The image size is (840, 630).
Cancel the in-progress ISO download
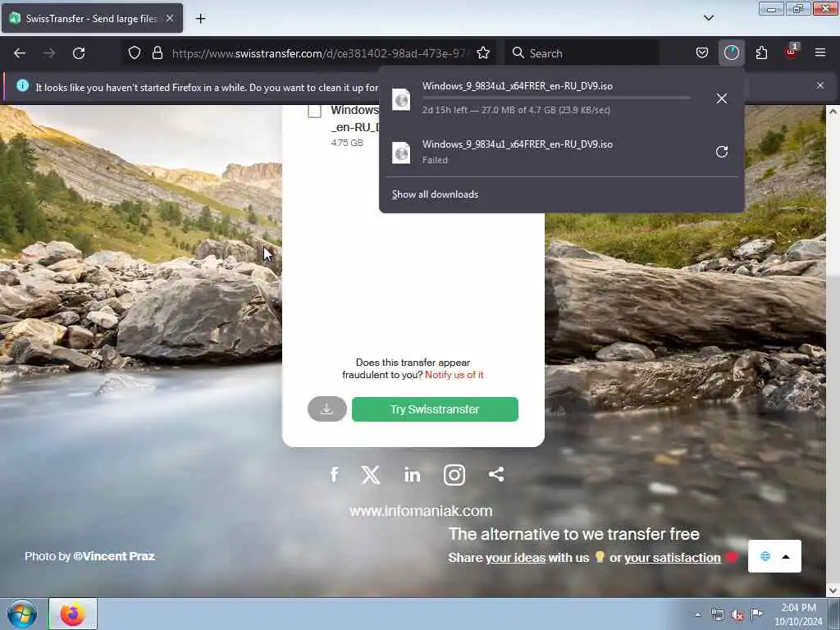tap(722, 98)
